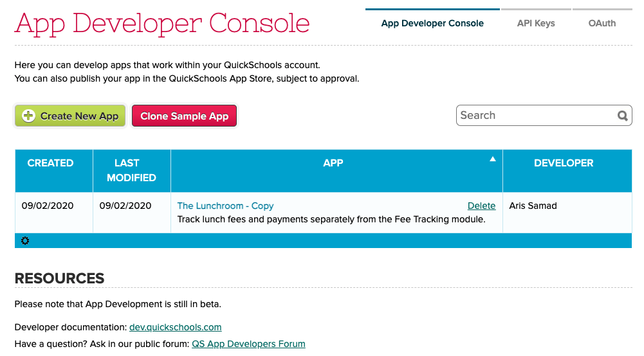Switch to the API Keys tab

coord(535,23)
